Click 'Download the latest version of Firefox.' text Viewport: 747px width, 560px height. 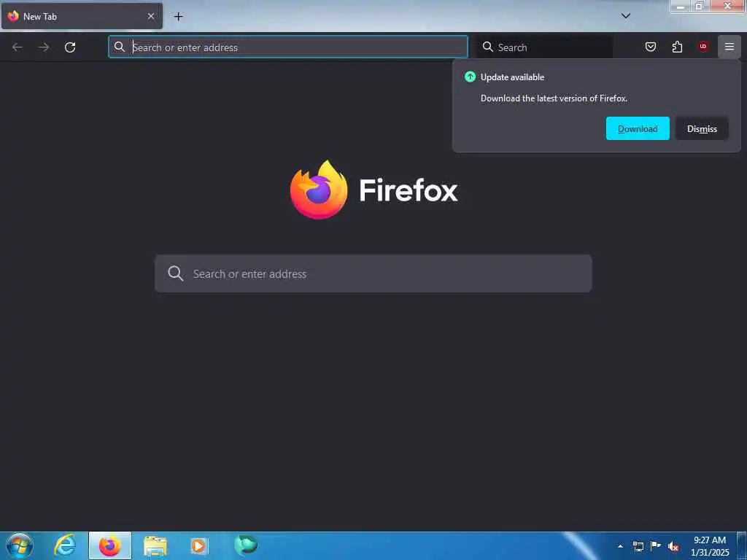[554, 98]
